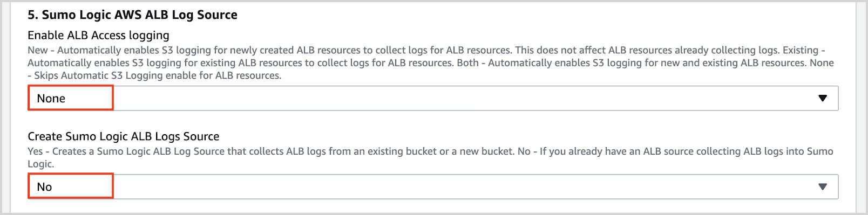Click the 'Create Sumo Logic ALB Logs Source' label

click(124, 136)
